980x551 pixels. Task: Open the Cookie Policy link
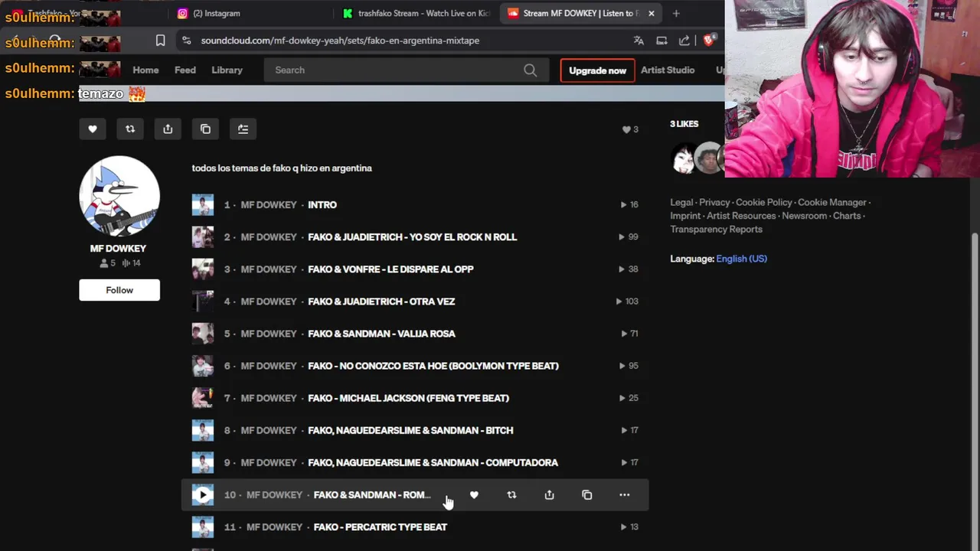pos(763,203)
